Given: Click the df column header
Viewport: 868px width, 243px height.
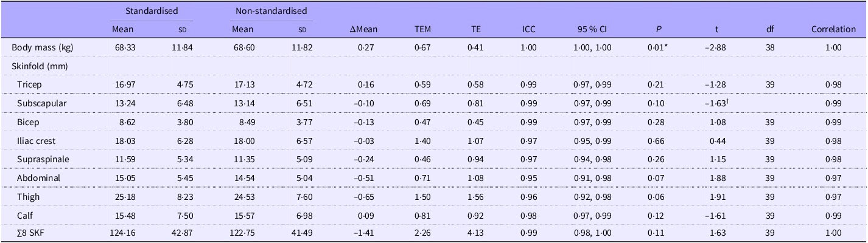Looking at the screenshot, I should [770, 29].
